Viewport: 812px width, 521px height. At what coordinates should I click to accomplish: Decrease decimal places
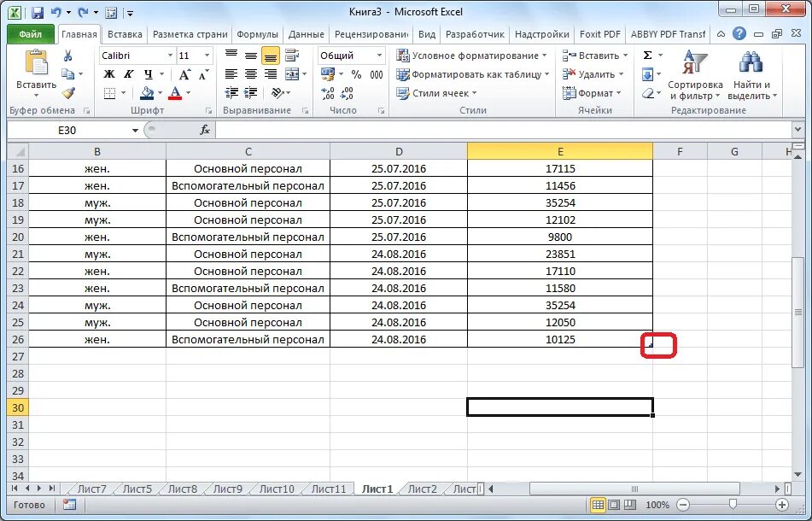click(348, 93)
